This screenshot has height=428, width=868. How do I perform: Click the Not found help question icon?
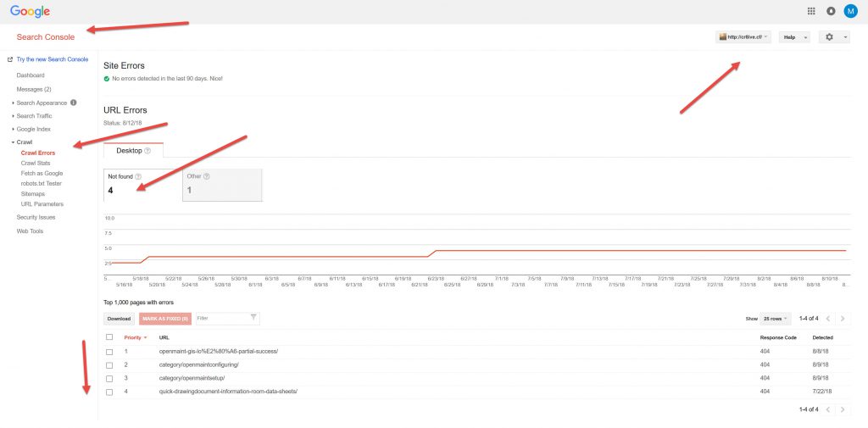pos(138,176)
